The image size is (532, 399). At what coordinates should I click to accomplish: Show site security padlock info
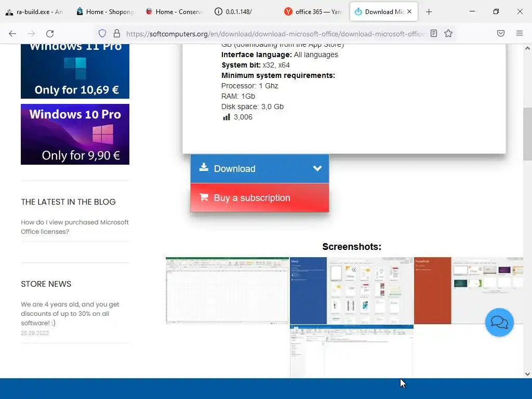click(117, 33)
